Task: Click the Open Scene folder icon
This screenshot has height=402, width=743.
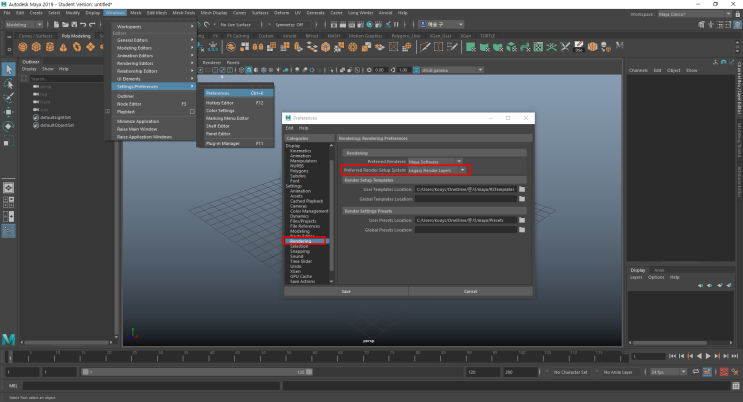Action: click(65, 25)
